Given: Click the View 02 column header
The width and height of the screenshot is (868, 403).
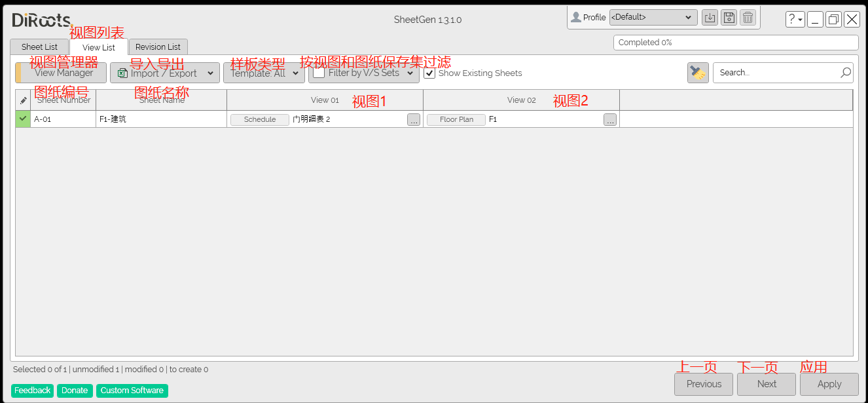Looking at the screenshot, I should click(521, 100).
